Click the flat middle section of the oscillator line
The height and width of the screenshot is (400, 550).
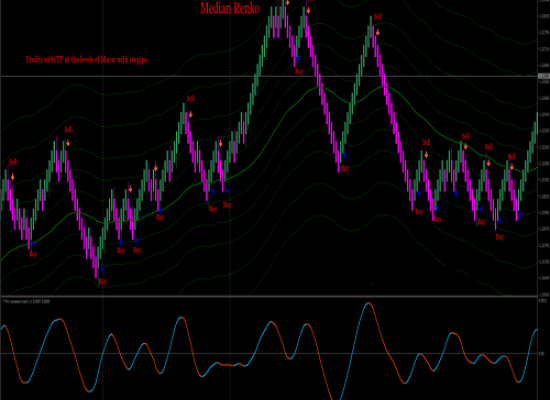(228, 365)
